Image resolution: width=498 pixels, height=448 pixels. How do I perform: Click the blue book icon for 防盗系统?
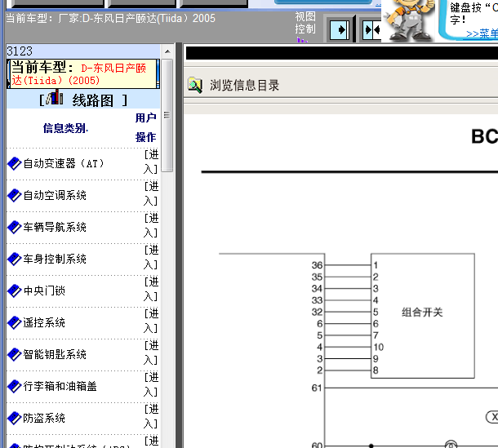tap(15, 418)
